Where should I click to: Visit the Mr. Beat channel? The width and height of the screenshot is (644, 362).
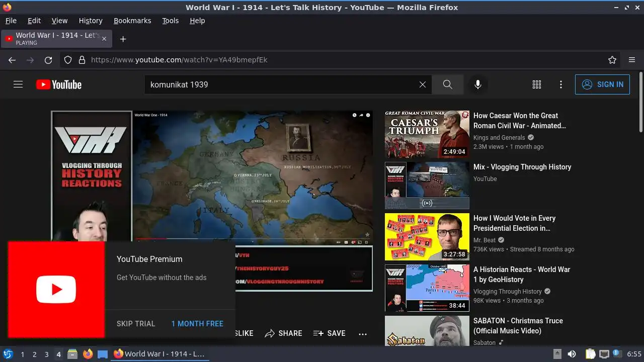pos(485,240)
